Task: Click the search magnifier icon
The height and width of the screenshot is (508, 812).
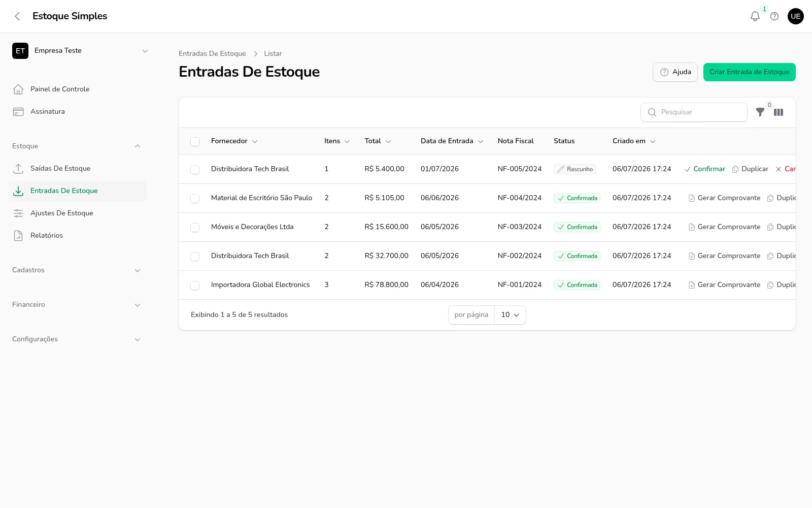Action: pos(652,112)
